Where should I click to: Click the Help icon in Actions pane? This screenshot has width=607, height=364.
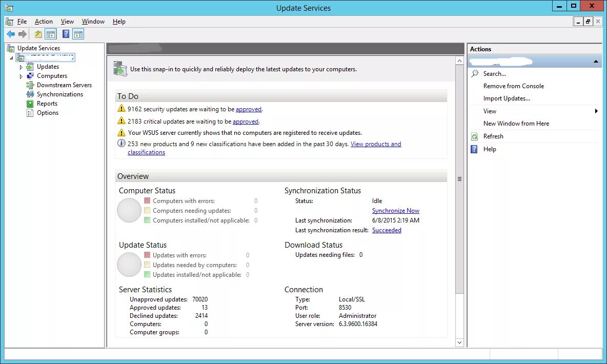click(474, 149)
